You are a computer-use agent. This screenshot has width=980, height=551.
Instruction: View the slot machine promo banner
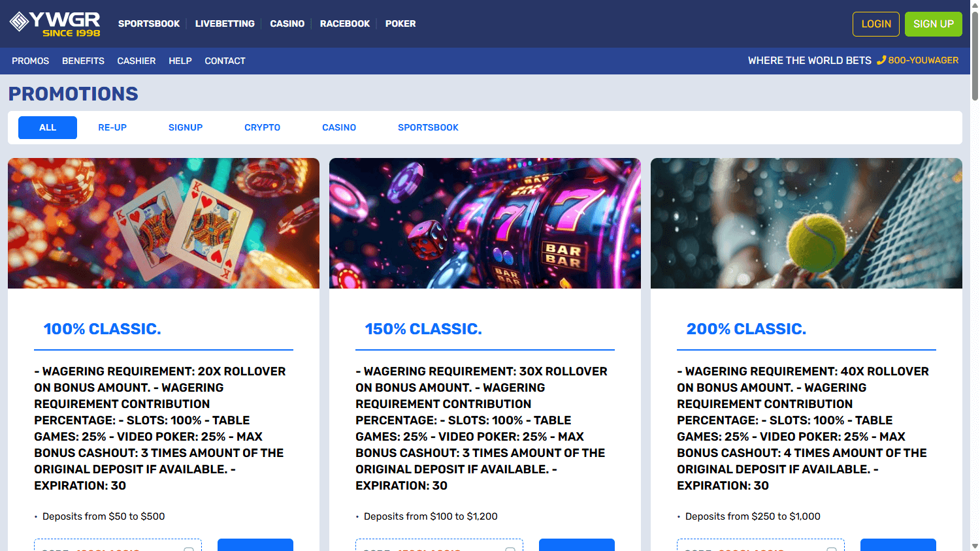484,223
